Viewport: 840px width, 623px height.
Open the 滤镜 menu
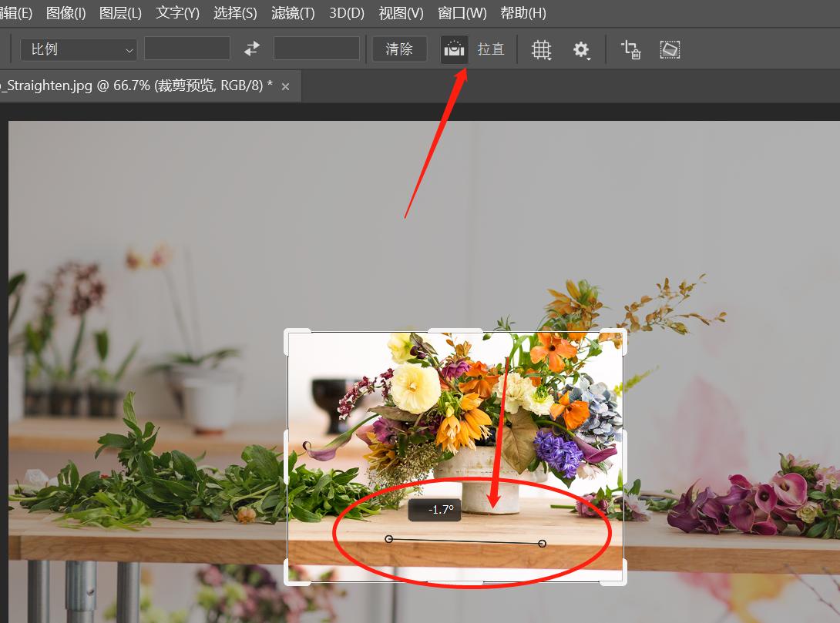[293, 13]
